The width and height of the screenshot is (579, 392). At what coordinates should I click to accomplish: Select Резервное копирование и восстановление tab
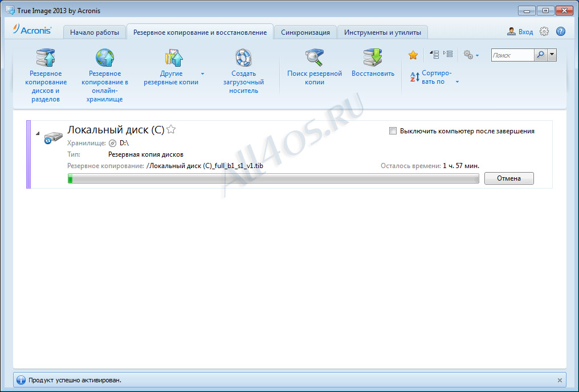[x=200, y=32]
